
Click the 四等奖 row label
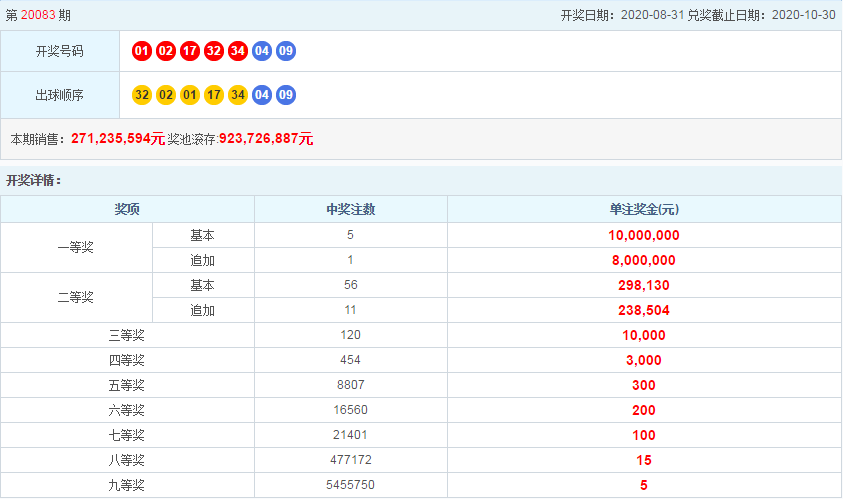pos(127,360)
